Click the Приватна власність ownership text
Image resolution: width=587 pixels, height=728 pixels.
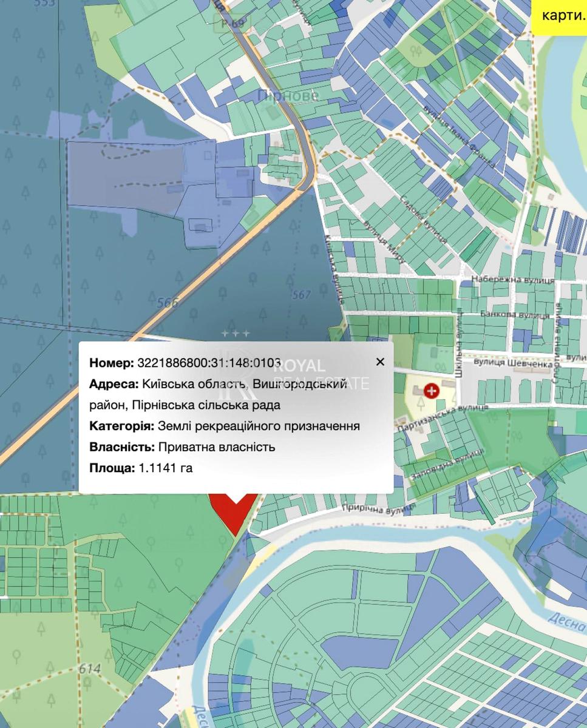[x=217, y=447]
